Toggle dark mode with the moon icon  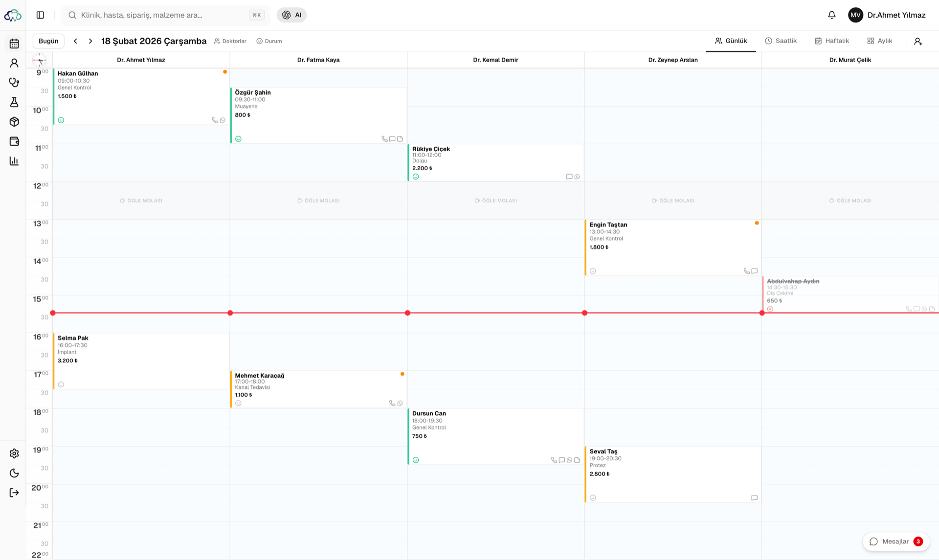pos(14,473)
